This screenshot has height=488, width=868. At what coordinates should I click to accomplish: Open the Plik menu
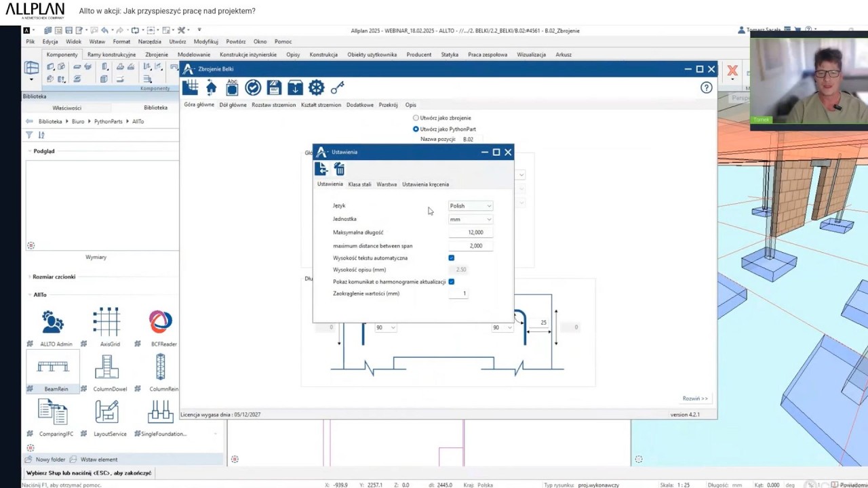coord(31,42)
